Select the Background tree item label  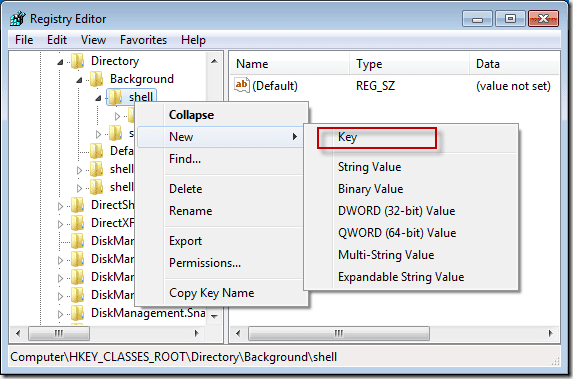click(142, 79)
